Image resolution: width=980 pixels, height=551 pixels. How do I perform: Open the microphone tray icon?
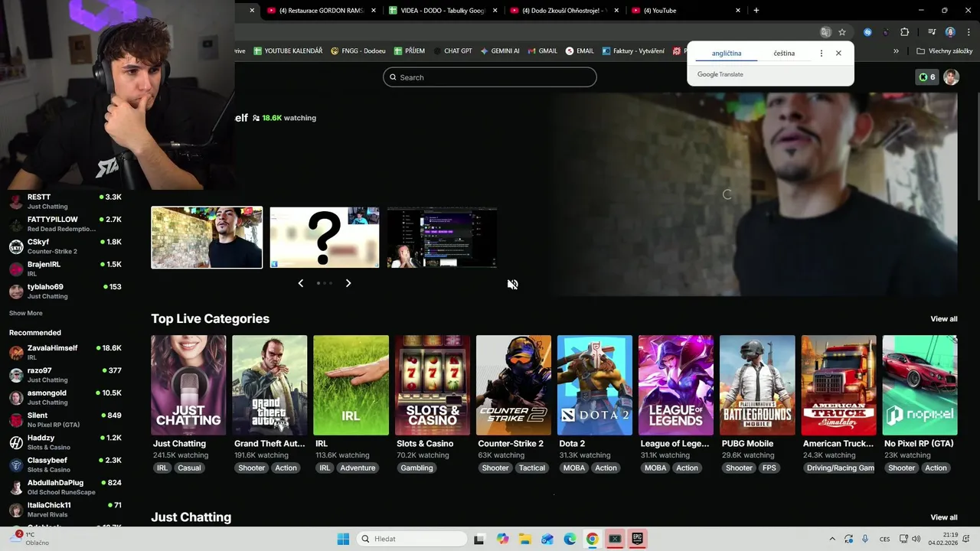(x=865, y=539)
